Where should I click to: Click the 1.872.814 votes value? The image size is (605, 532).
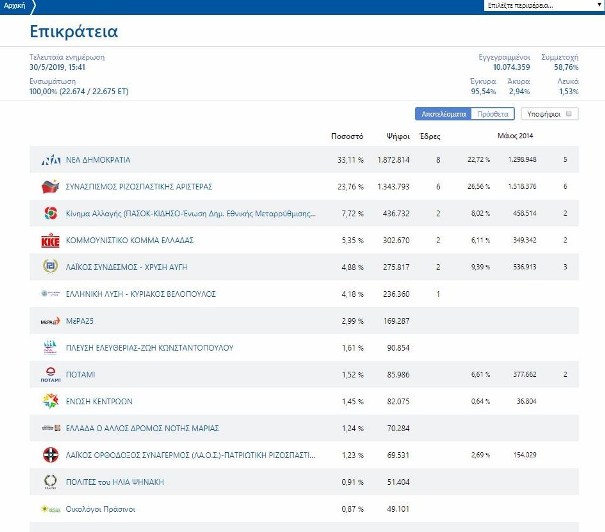tap(393, 160)
